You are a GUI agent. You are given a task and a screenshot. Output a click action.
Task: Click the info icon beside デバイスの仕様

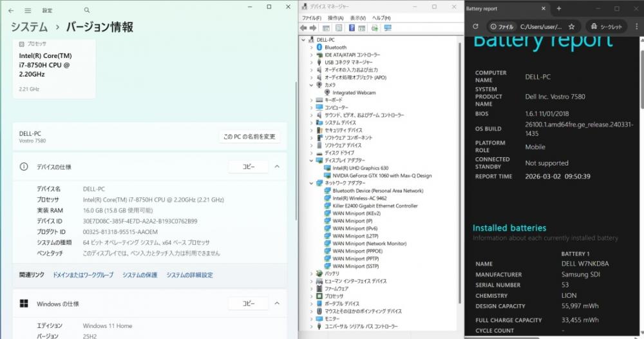[x=24, y=167]
